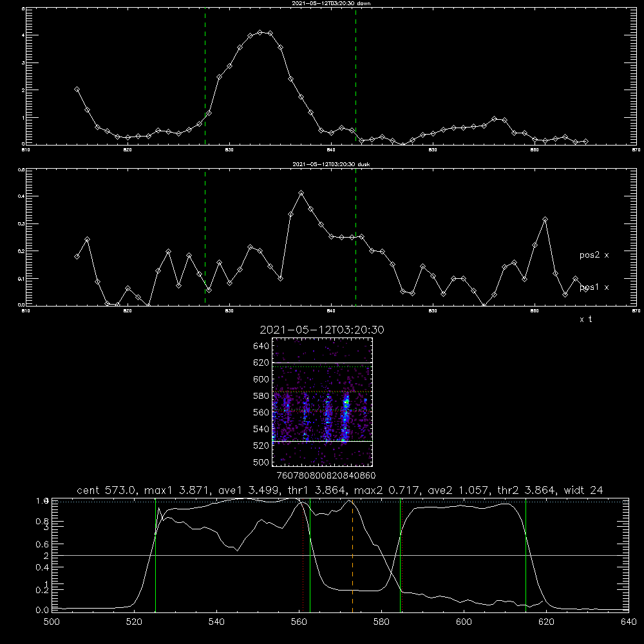Screen dimensions: 644x644
Task: Select the spectrogram image thumbnail
Action: (323, 402)
